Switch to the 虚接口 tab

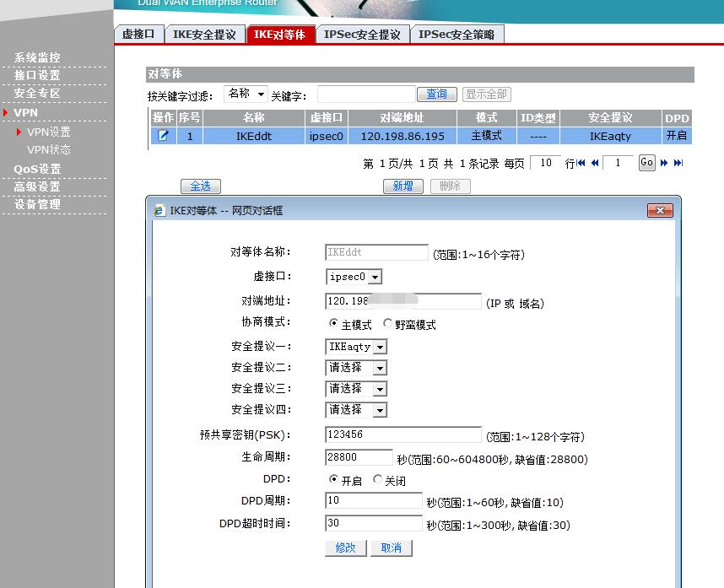click(x=138, y=34)
